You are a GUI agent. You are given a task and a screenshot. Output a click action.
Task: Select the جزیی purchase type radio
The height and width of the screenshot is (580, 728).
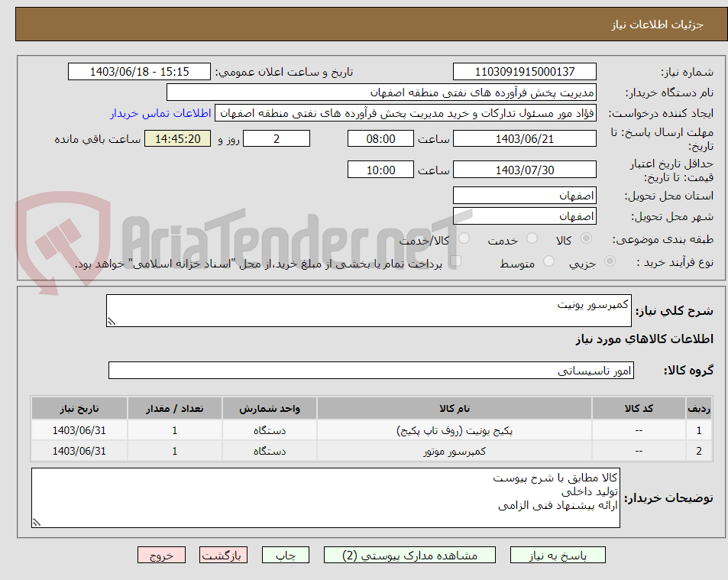610,261
